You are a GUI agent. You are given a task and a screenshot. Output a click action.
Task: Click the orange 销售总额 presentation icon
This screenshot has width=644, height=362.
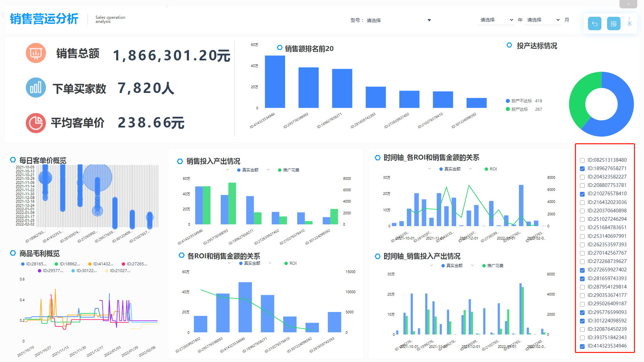coord(36,53)
